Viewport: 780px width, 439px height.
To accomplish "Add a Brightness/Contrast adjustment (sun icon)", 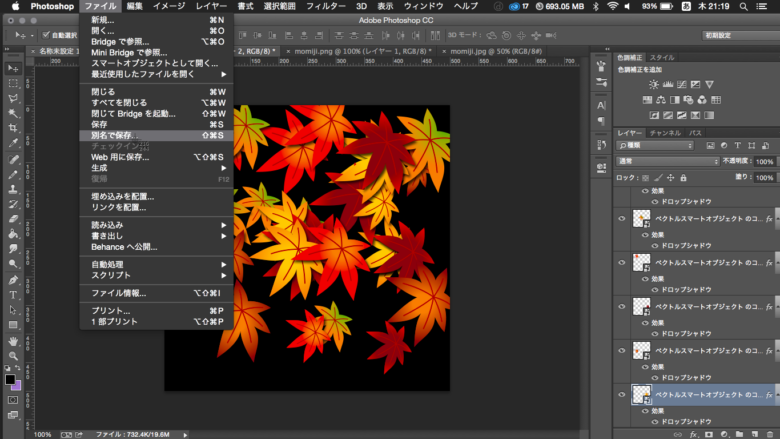I will [x=653, y=85].
